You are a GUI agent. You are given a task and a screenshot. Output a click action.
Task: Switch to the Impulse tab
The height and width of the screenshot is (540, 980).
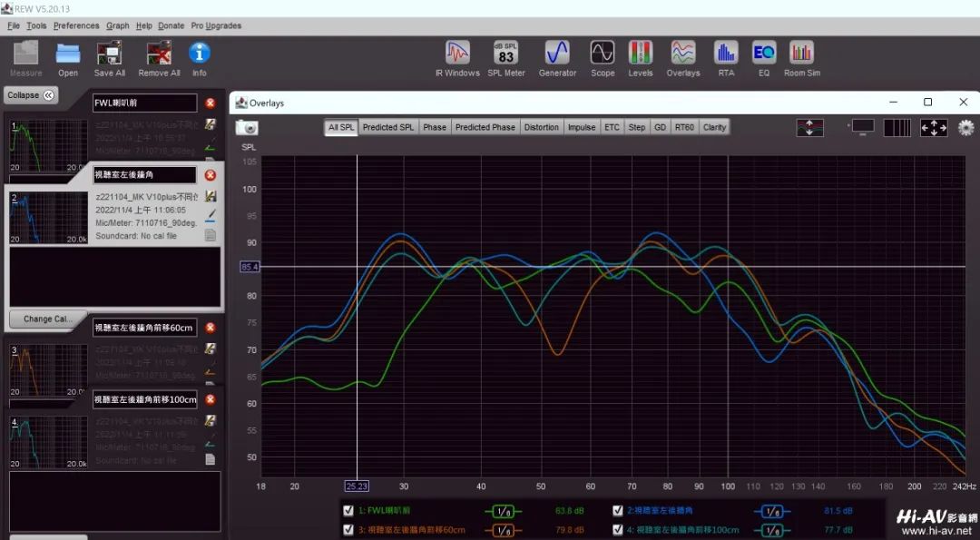[582, 127]
